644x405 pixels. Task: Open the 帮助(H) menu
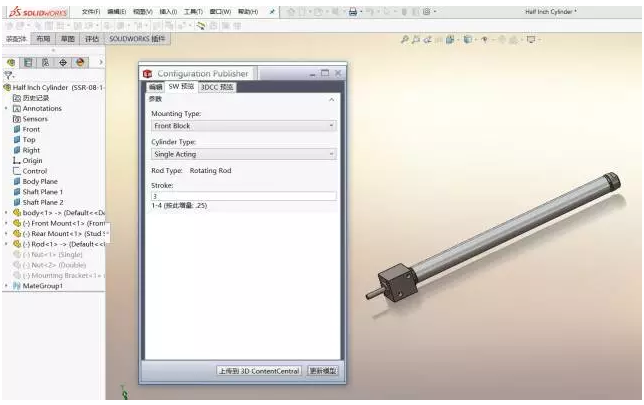248,12
